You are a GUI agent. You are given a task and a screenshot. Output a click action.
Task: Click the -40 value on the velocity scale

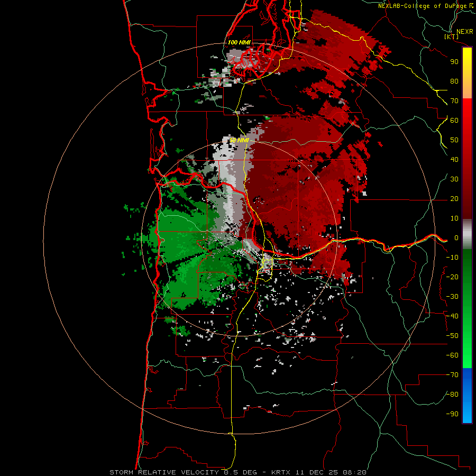pyautogui.click(x=452, y=316)
